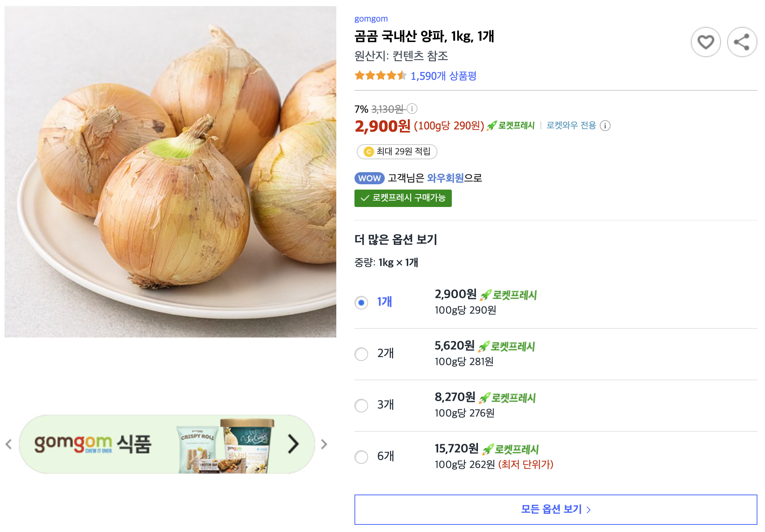Go to the previous banner with the left arrow

pyautogui.click(x=9, y=444)
